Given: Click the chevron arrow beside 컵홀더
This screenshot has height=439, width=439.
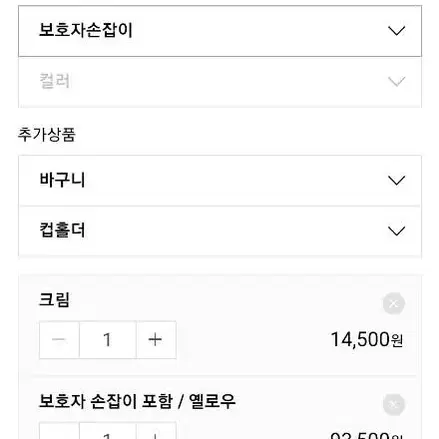Looking at the screenshot, I should (396, 231).
